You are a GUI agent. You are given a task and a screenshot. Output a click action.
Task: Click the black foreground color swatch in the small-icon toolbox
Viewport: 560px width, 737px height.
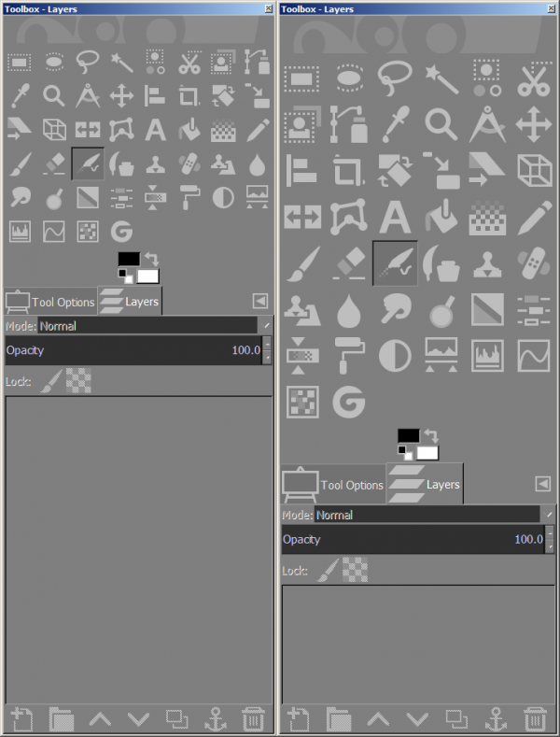tap(129, 259)
